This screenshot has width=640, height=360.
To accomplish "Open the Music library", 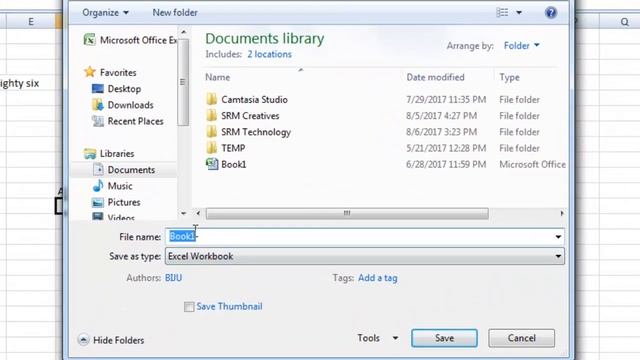I will coord(112,186).
